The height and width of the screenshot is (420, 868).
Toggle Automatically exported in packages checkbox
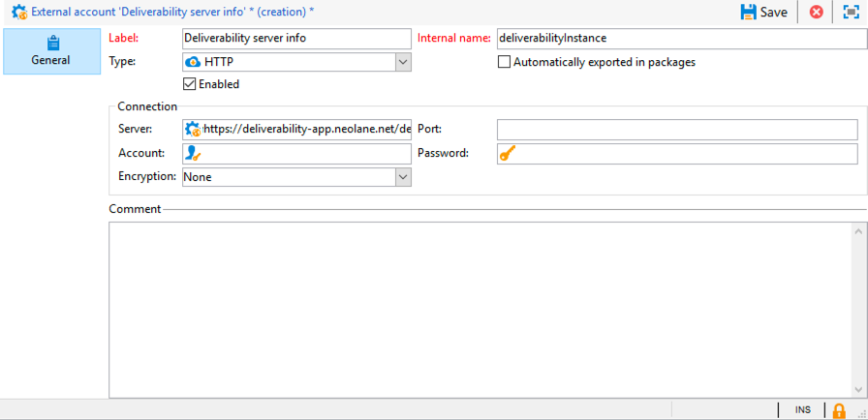tap(504, 62)
